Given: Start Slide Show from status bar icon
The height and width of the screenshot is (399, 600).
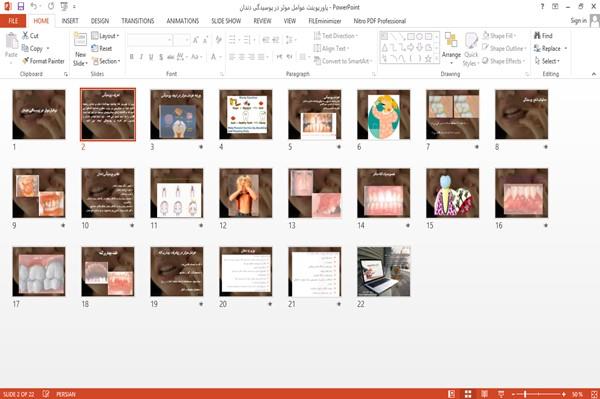Looking at the screenshot, I should pyautogui.click(x=501, y=394).
